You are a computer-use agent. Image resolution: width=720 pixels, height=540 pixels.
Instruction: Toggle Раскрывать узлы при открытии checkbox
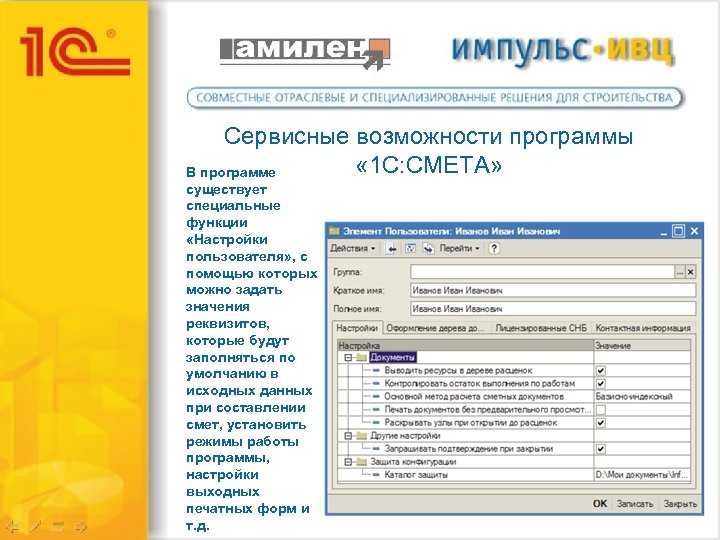[601, 422]
